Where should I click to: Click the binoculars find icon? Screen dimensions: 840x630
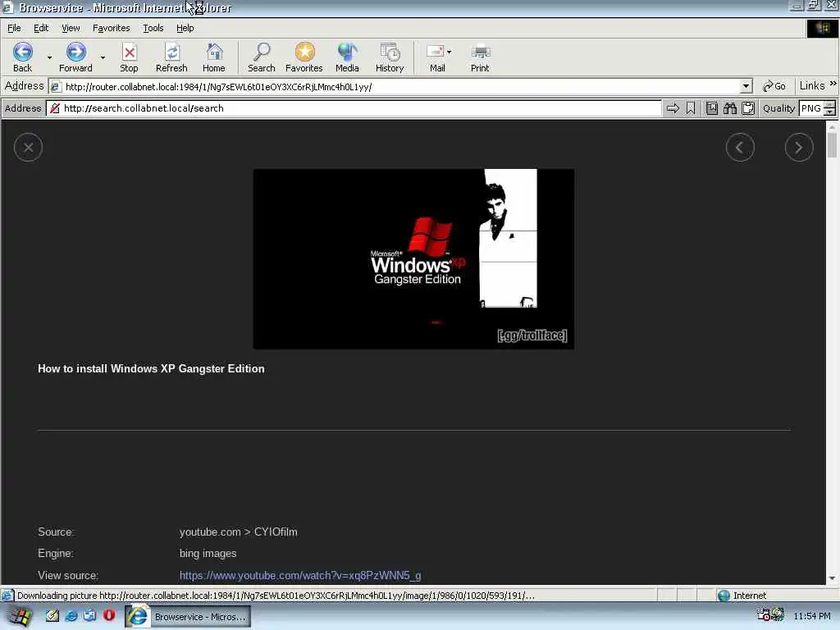[x=729, y=109]
